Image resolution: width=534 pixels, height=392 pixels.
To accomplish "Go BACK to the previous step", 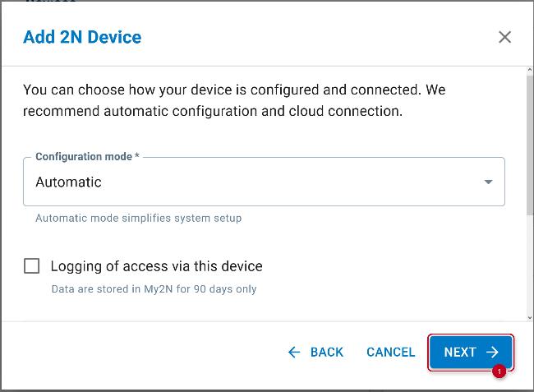I will point(315,352).
